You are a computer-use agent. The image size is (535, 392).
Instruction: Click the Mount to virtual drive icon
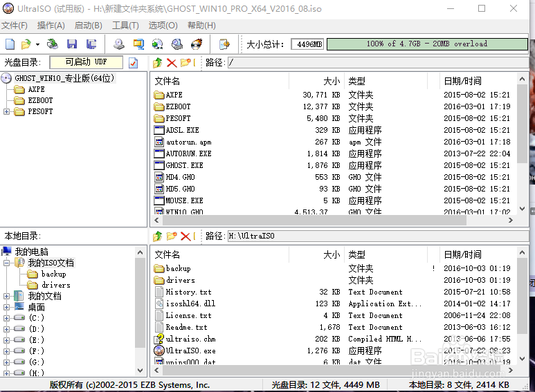(x=177, y=44)
